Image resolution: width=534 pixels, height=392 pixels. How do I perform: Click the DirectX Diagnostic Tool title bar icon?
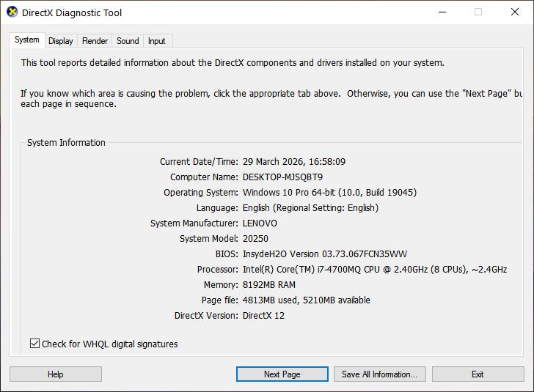(12, 12)
